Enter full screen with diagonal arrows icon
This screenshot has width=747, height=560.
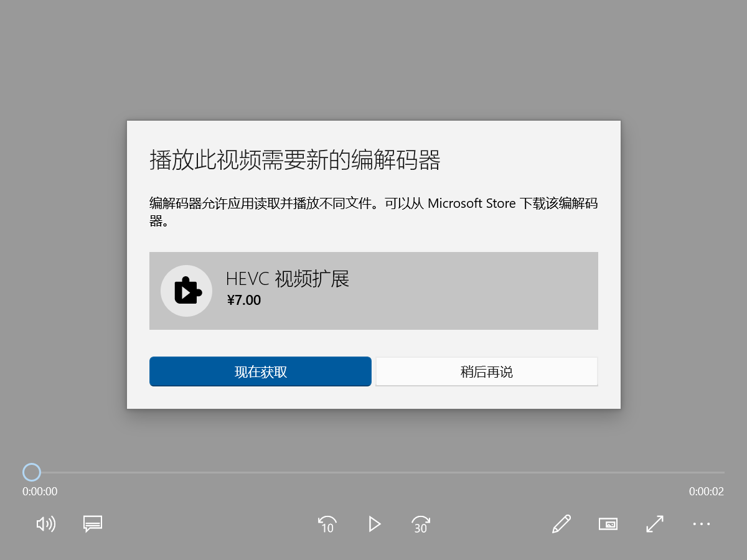(655, 524)
